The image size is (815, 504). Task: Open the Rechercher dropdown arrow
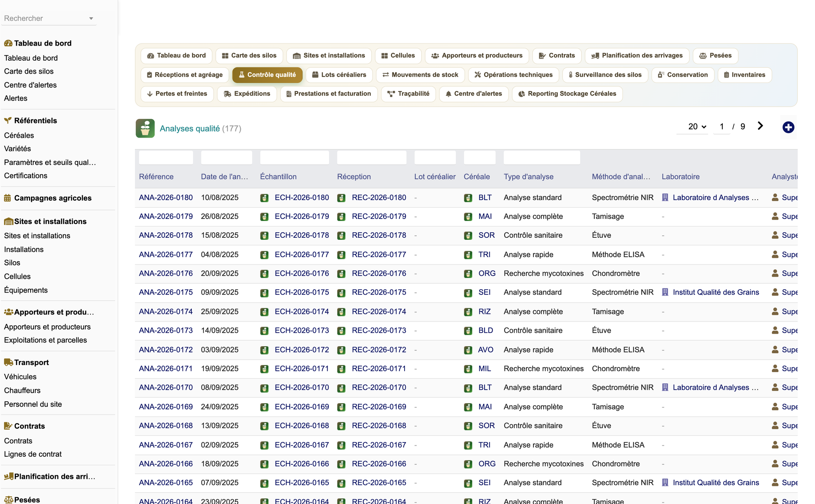(x=91, y=18)
